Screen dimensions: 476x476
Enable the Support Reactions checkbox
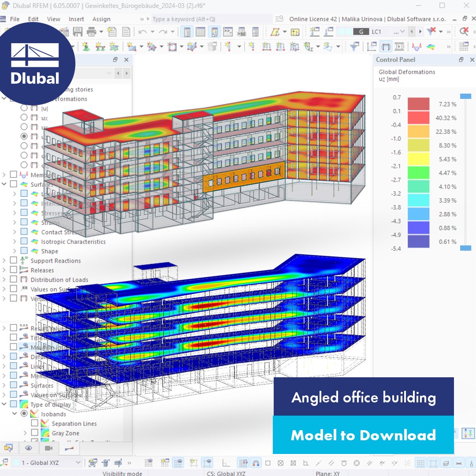click(x=13, y=260)
